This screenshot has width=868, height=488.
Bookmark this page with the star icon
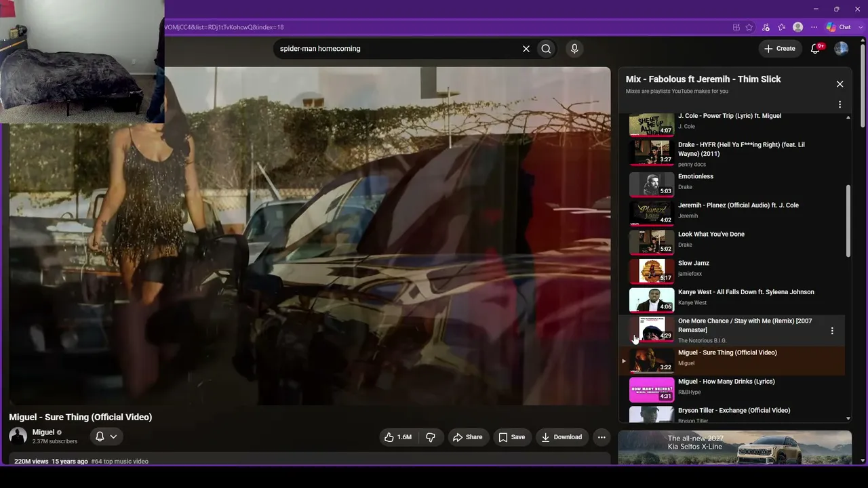click(x=749, y=27)
